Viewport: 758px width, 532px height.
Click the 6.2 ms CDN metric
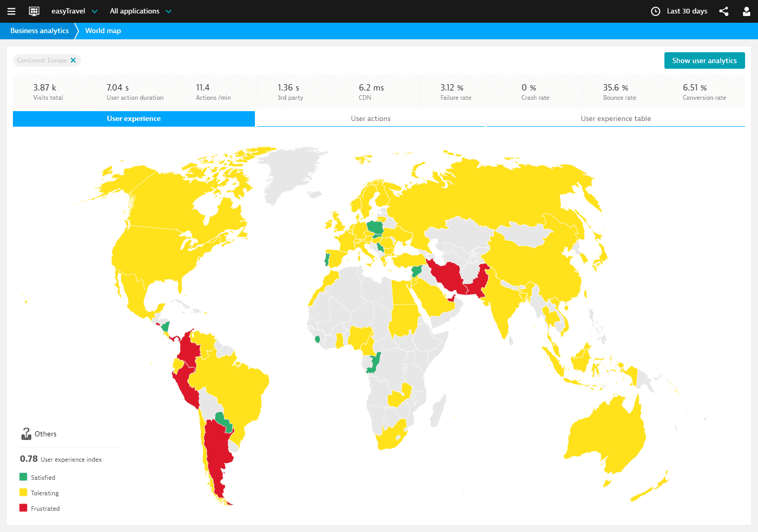click(x=371, y=92)
